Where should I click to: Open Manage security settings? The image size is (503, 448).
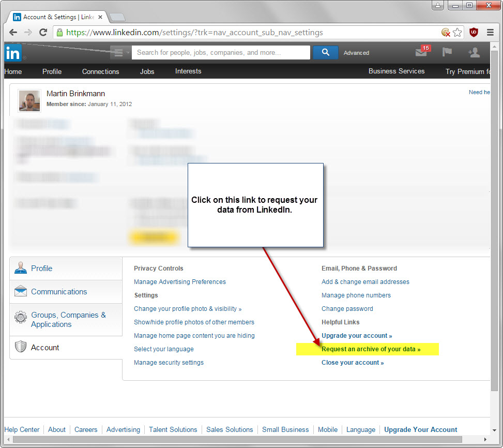(169, 363)
